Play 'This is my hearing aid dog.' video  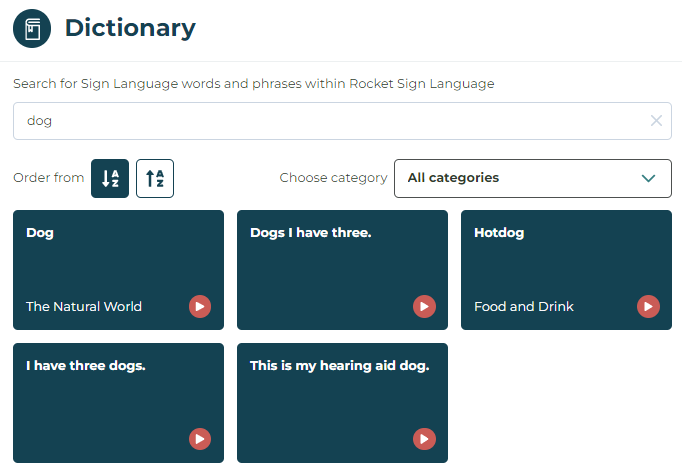pos(424,438)
